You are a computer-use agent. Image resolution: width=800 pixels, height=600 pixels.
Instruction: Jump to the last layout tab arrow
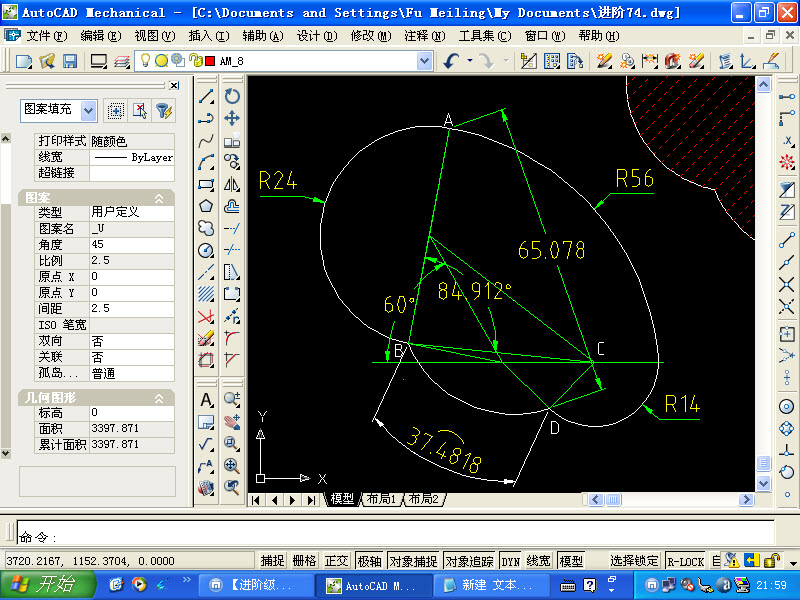(311, 499)
